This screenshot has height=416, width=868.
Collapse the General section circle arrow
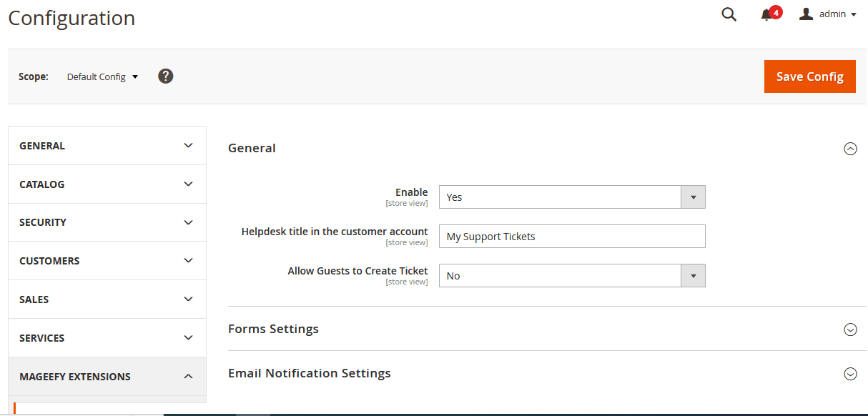[x=850, y=149]
